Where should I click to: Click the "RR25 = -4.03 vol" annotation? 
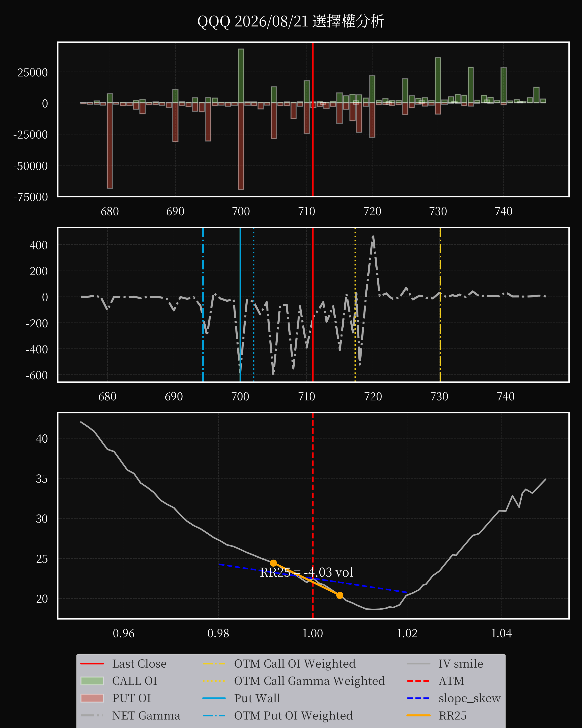pyautogui.click(x=306, y=572)
